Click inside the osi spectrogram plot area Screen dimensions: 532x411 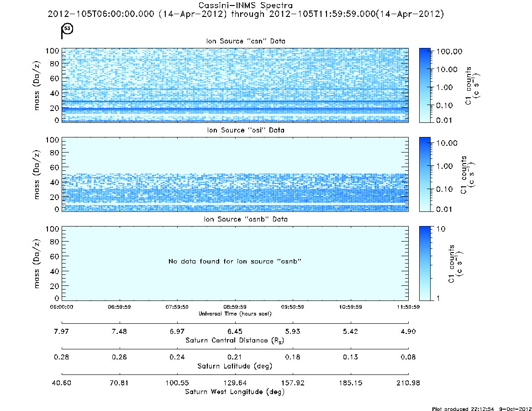click(x=235, y=174)
